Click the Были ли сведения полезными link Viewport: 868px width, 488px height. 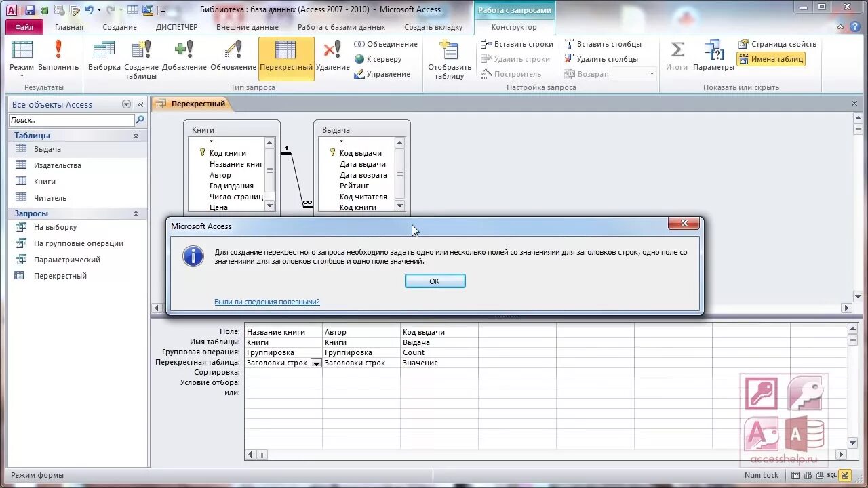(x=267, y=302)
